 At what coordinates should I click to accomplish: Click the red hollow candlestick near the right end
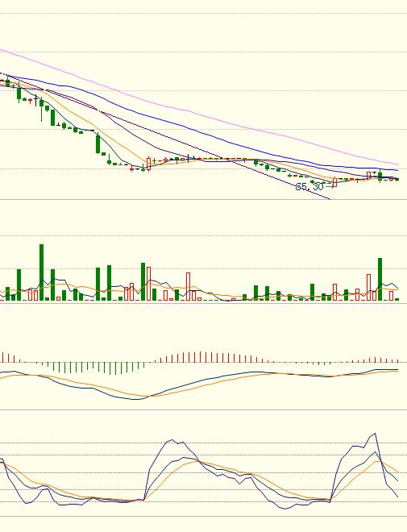coord(368,176)
